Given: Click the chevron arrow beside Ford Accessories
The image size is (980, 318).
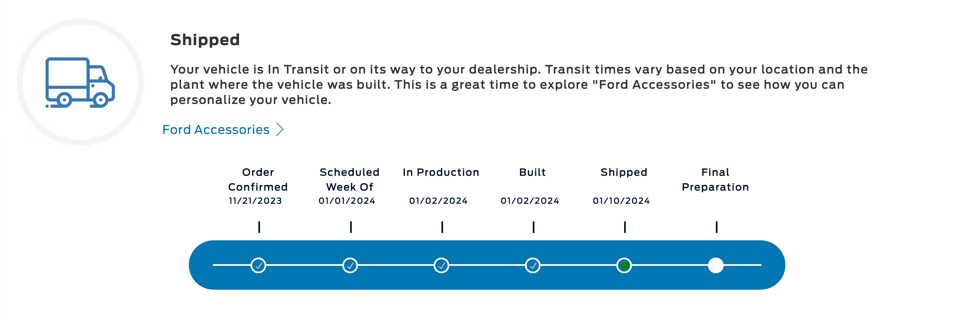Looking at the screenshot, I should 280,129.
